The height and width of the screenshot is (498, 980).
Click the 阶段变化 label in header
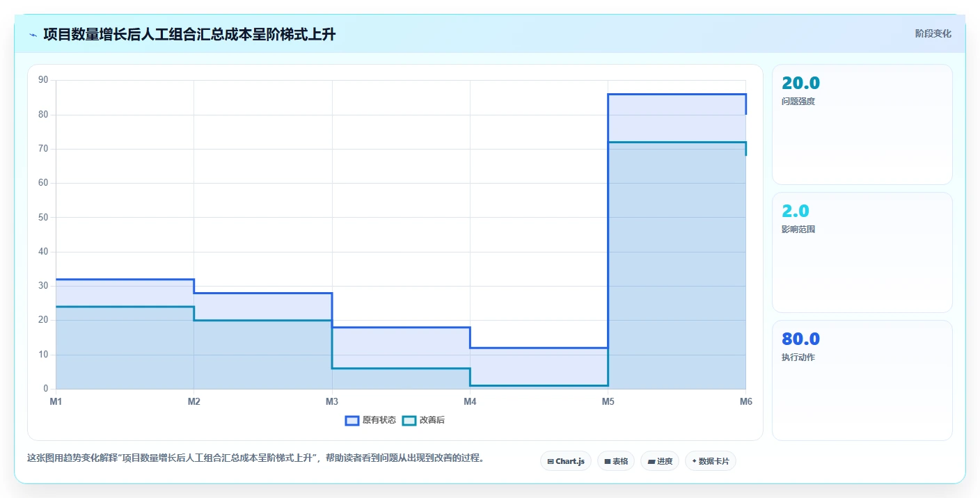[933, 33]
